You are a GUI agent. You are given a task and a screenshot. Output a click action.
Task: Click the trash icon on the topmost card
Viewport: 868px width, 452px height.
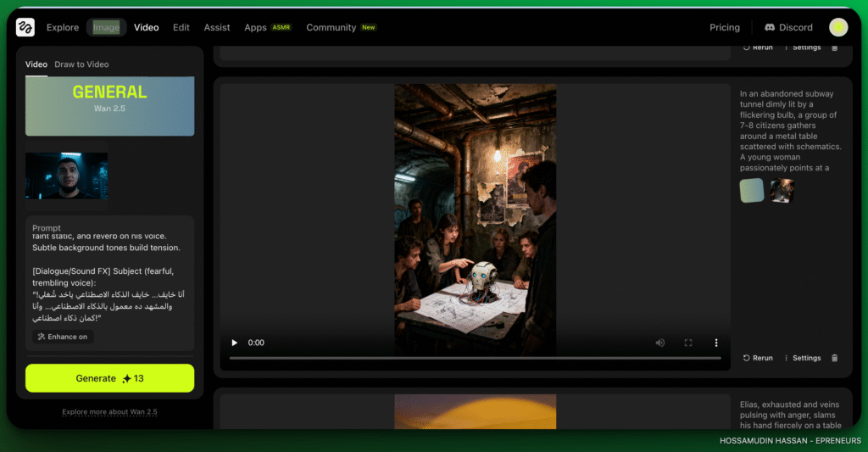pos(834,47)
